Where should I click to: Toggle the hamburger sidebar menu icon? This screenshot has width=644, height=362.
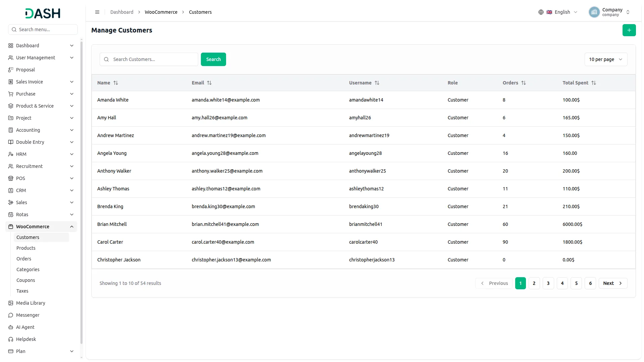click(x=97, y=12)
